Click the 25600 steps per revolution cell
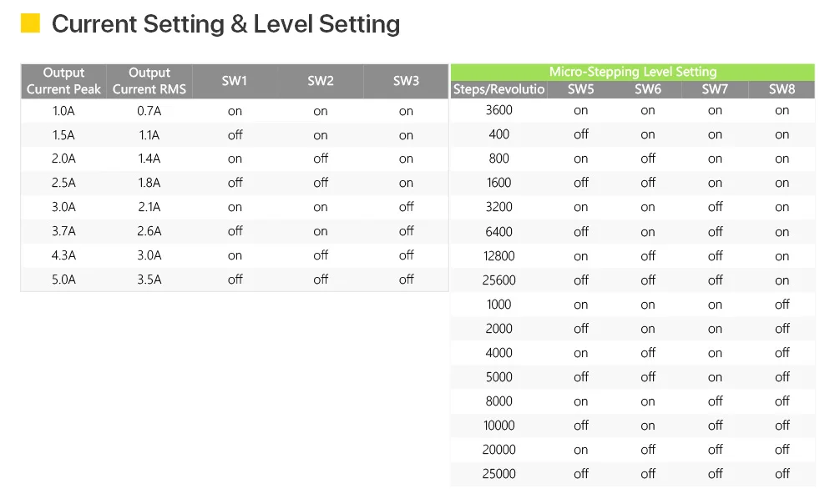 point(499,280)
